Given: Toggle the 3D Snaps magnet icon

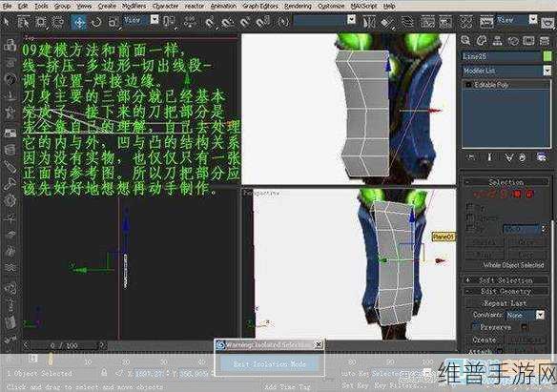Looking at the screenshot, I should [x=210, y=22].
